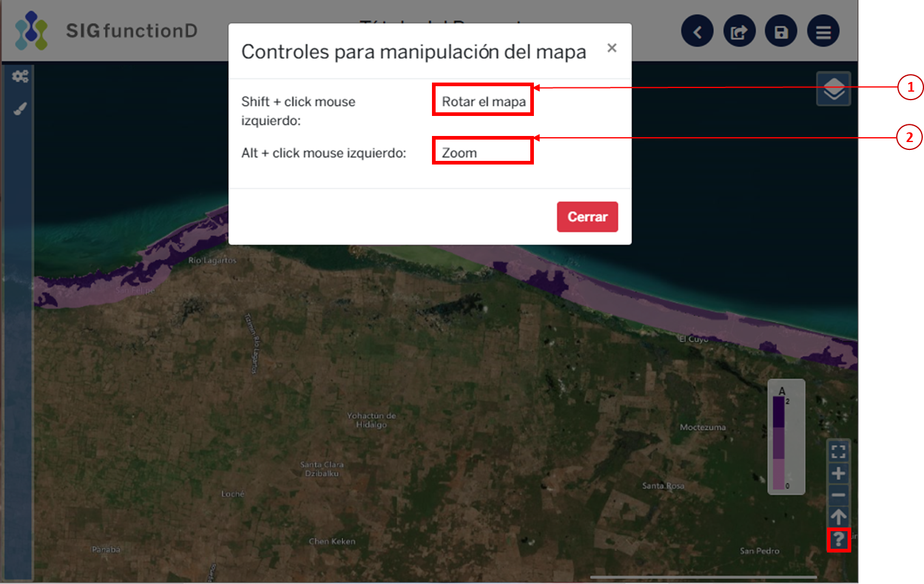The height and width of the screenshot is (584, 924).
Task: Click the purple legend color bar
Action: (x=778, y=443)
